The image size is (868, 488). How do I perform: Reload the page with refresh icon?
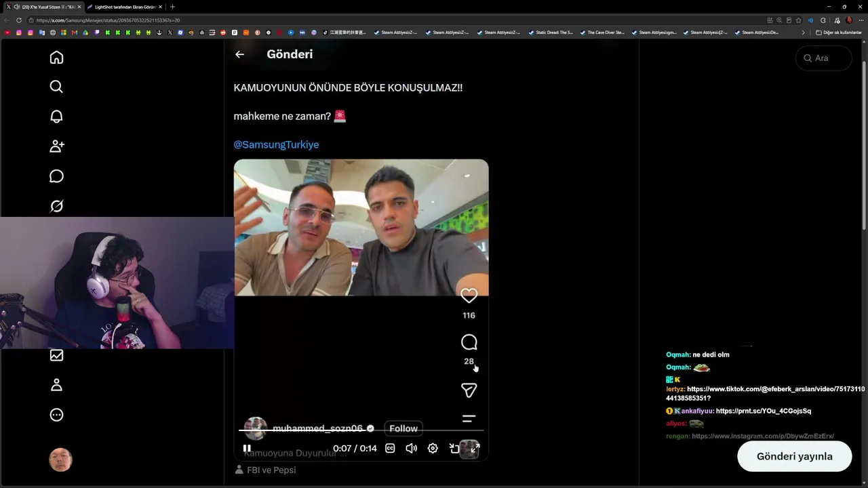[x=19, y=20]
